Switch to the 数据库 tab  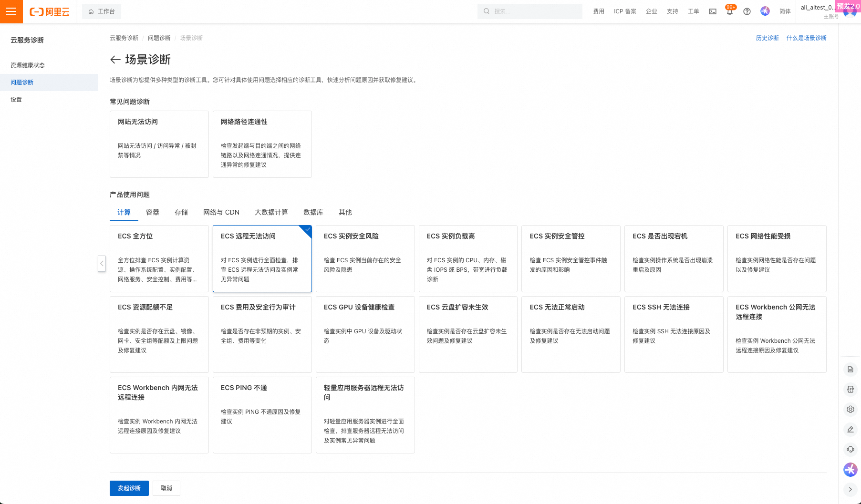pos(313,212)
